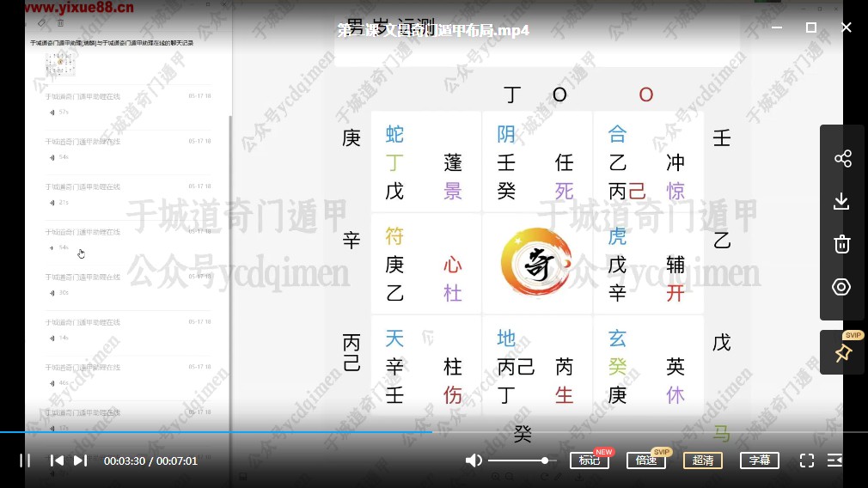Click the 蓬 star character
The width and height of the screenshot is (868, 488).
click(x=453, y=162)
